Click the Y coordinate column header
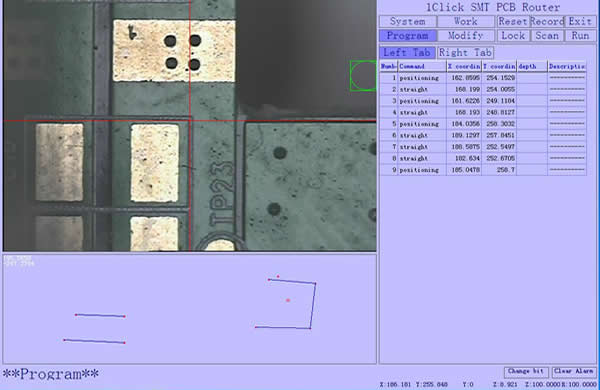This screenshot has height=390, width=600. coord(499,66)
